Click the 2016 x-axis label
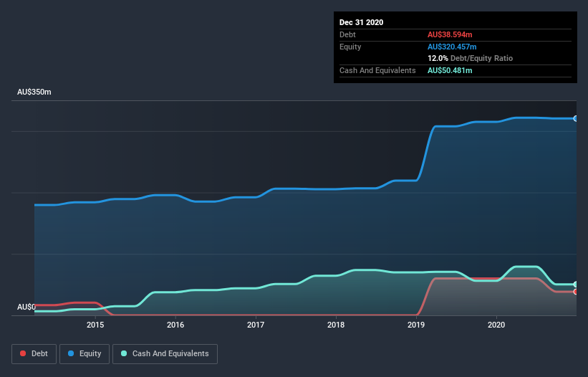The width and height of the screenshot is (588, 377). 175,325
